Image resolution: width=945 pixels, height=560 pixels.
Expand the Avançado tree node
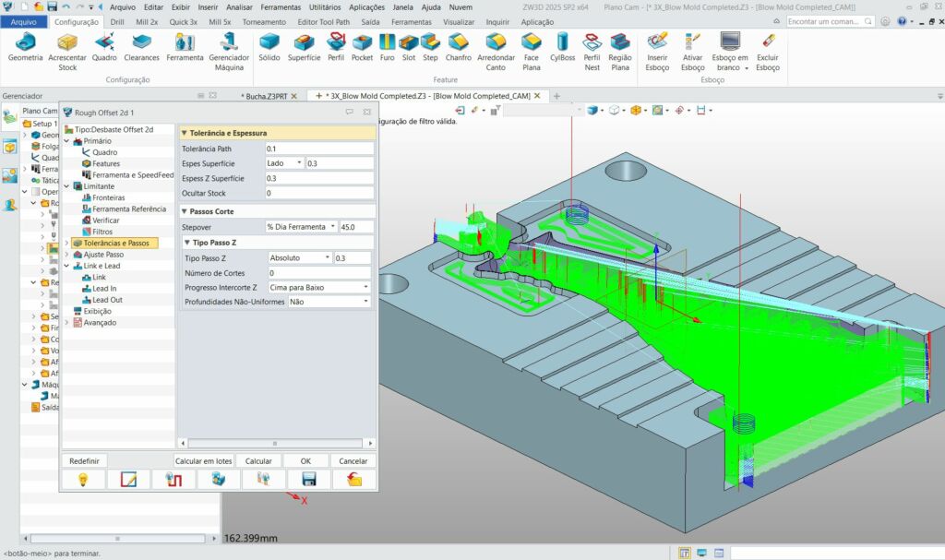pyautogui.click(x=66, y=323)
